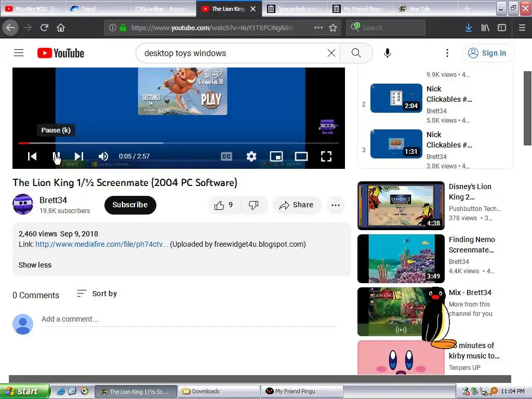The image size is (532, 399).
Task: Switch to My Friend Pingu taskbar window
Action: [302, 391]
